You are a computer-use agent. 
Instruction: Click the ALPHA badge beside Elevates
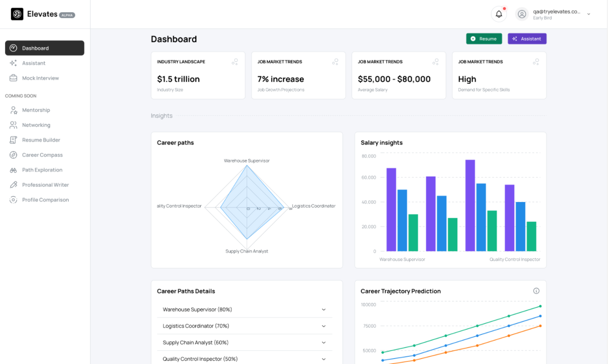pos(67,15)
